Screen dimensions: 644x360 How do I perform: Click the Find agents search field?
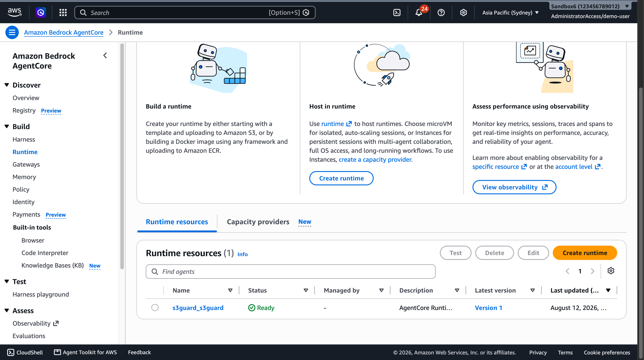[x=290, y=272]
